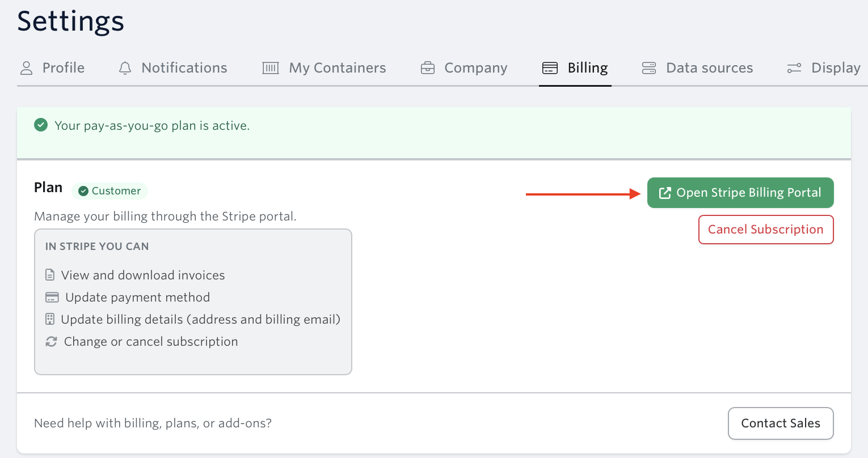868x458 pixels.
Task: Click 'Your pay-as-you-go plan is active.' message
Action: coord(152,126)
